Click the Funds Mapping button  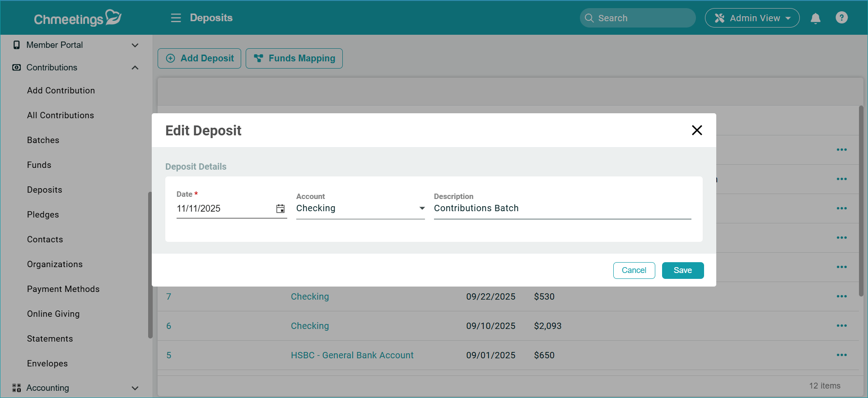(294, 58)
